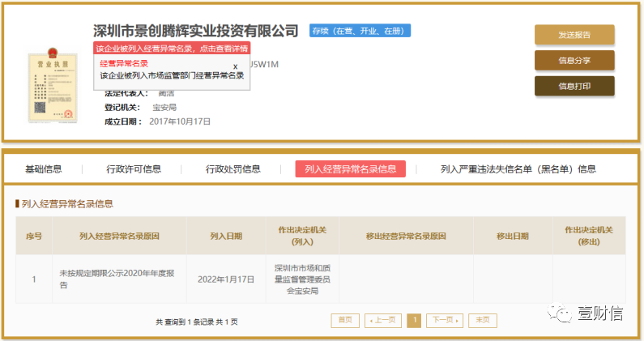Close the 经营异常名录 popup with x
Image resolution: width=644 pixels, height=341 pixels.
click(x=236, y=66)
